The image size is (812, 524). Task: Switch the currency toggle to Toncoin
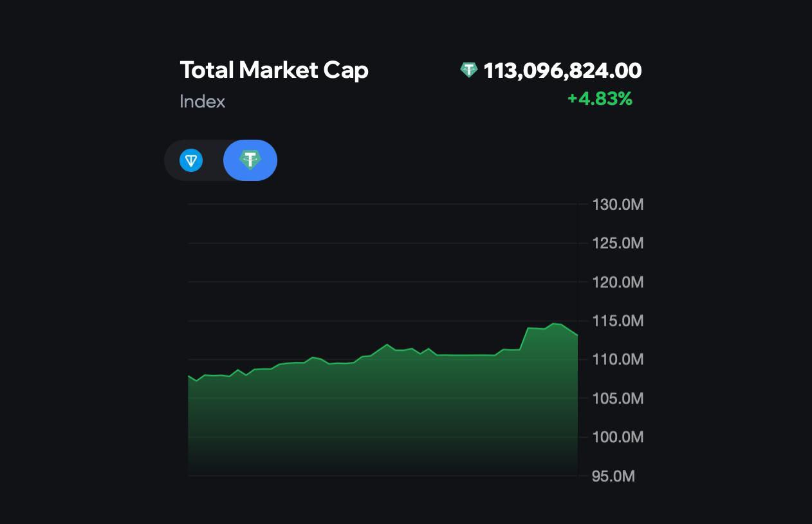pos(191,160)
